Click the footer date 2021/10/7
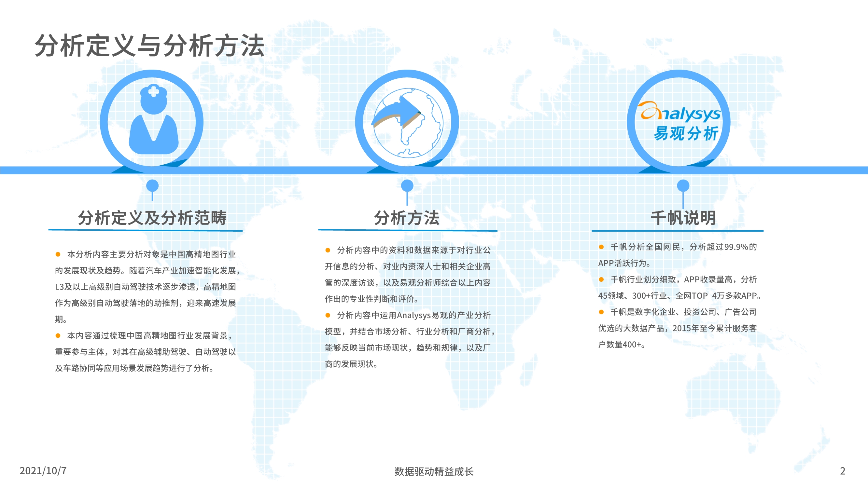Viewport: 868px width, 488px height. 43,470
